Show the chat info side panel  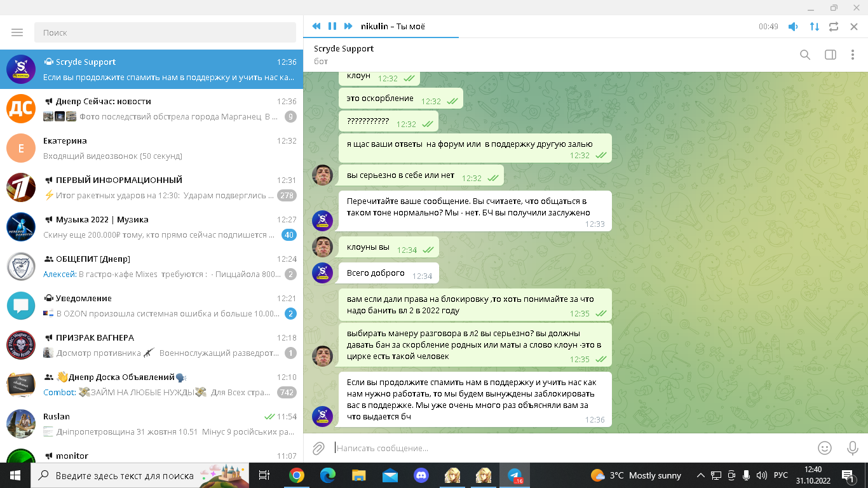(x=830, y=55)
